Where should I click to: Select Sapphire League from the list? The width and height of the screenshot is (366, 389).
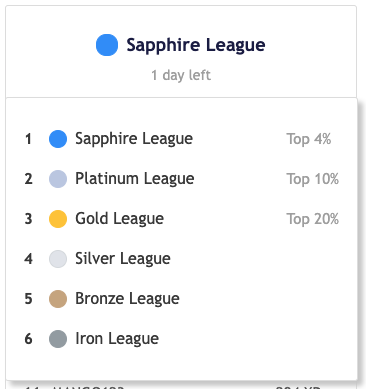pos(182,139)
